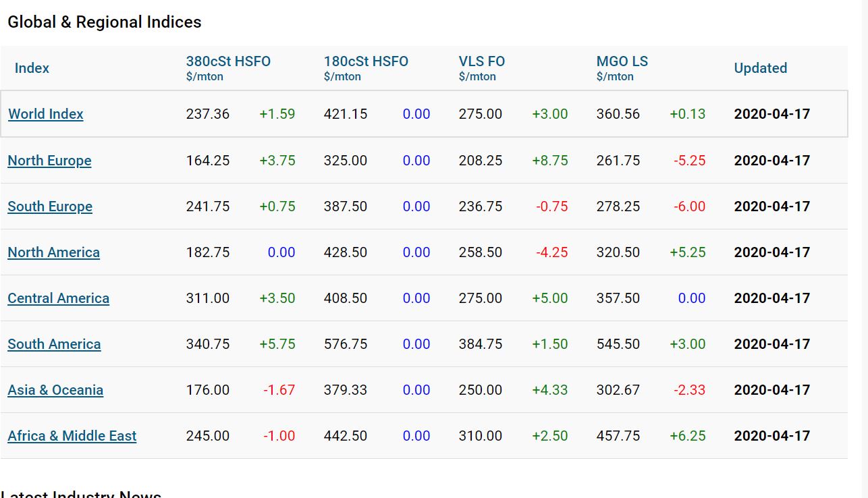This screenshot has width=868, height=498.
Task: Click the Updated column header
Action: pyautogui.click(x=761, y=68)
